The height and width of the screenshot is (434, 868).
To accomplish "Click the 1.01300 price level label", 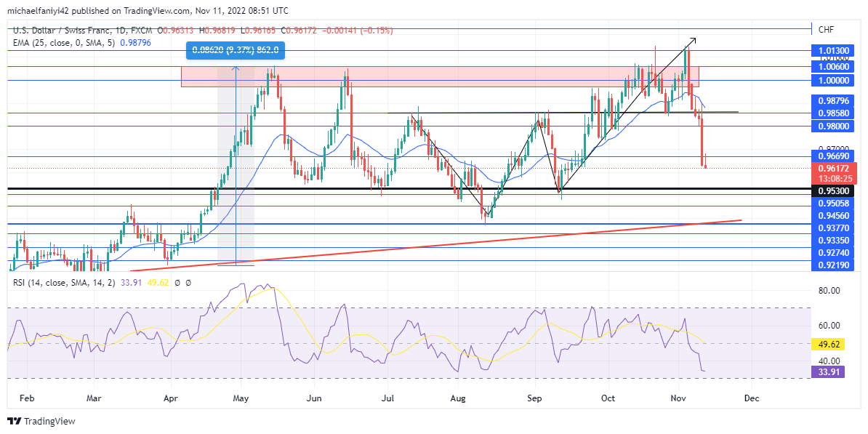I will pos(833,51).
